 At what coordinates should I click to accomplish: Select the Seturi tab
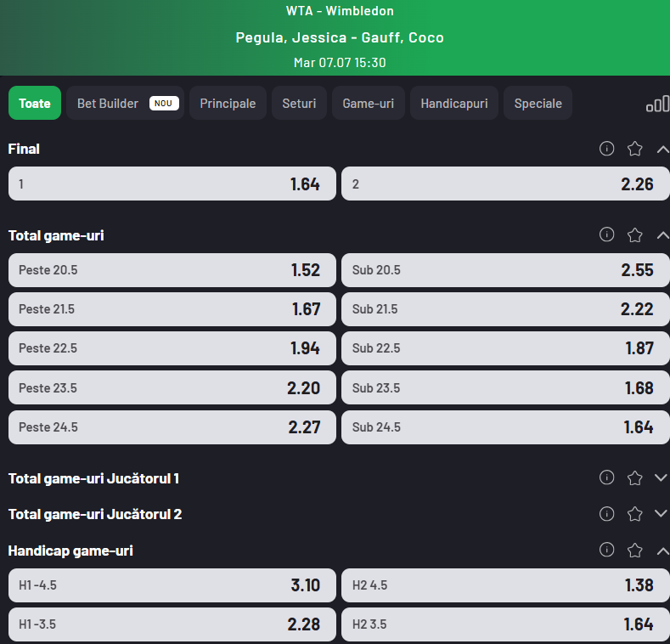[x=299, y=103]
